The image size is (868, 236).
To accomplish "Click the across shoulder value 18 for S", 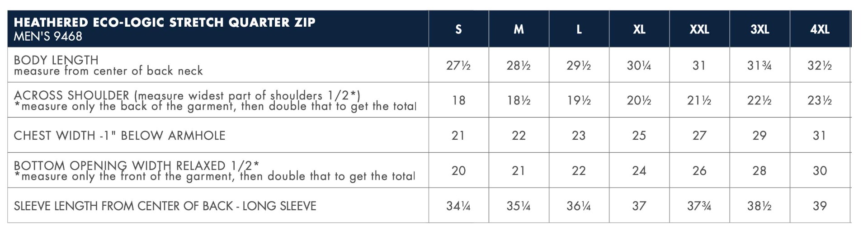I will 458,100.
